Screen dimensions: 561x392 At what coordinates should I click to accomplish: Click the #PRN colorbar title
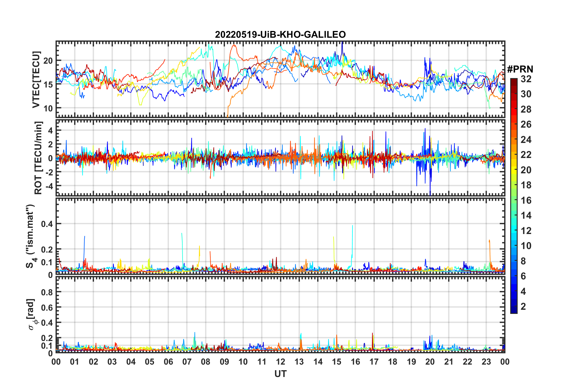click(520, 69)
